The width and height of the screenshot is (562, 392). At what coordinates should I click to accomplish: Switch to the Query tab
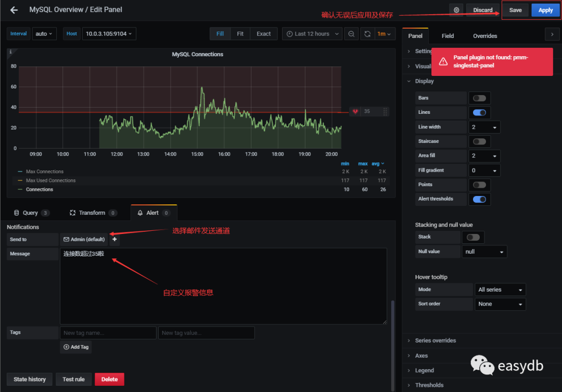[x=31, y=213]
